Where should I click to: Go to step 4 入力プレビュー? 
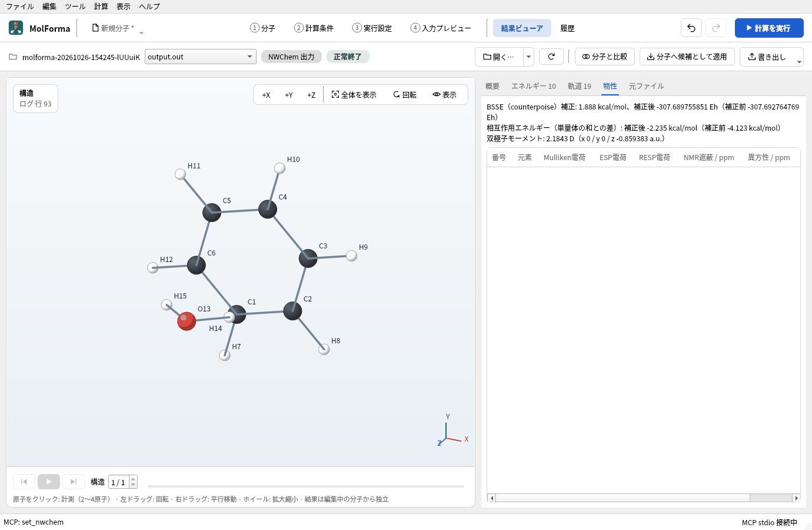pyautogui.click(x=441, y=28)
